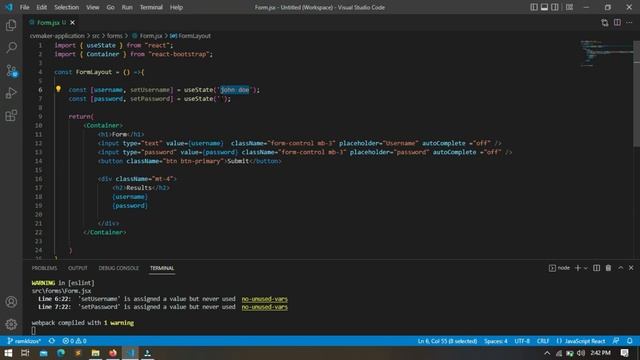The height and width of the screenshot is (360, 640).
Task: Select the Form.jsx editor tab
Action: [x=51, y=22]
